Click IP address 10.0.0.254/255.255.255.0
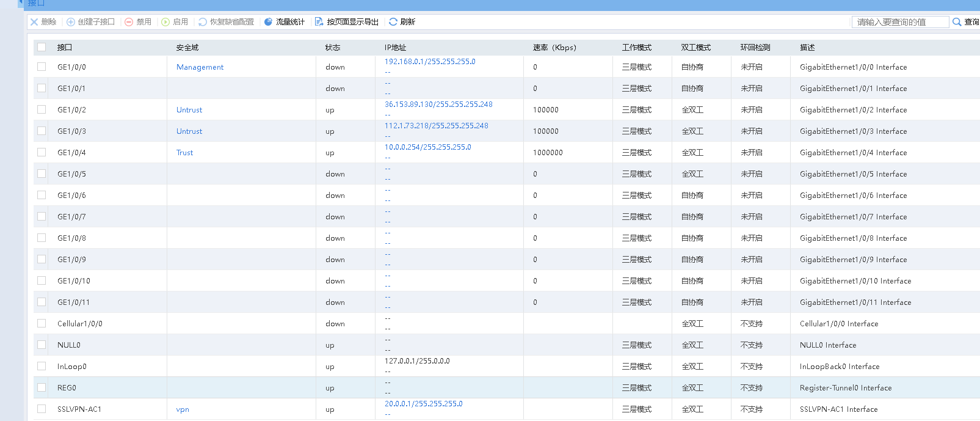Image resolution: width=980 pixels, height=421 pixels. tap(428, 147)
